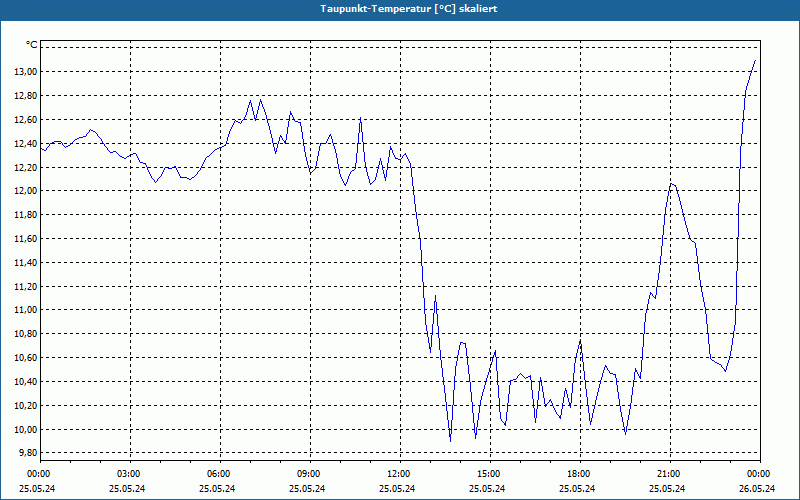Click the 10,20 y-axis label
This screenshot has height=500, width=800.
point(25,406)
